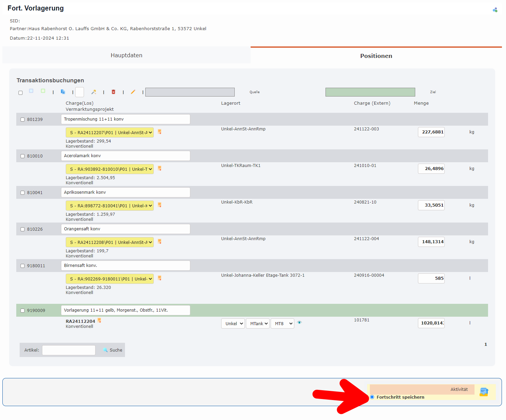Screen dimensions: 506x420
Task: Click the settings gears icon top right
Action: pos(495,10)
